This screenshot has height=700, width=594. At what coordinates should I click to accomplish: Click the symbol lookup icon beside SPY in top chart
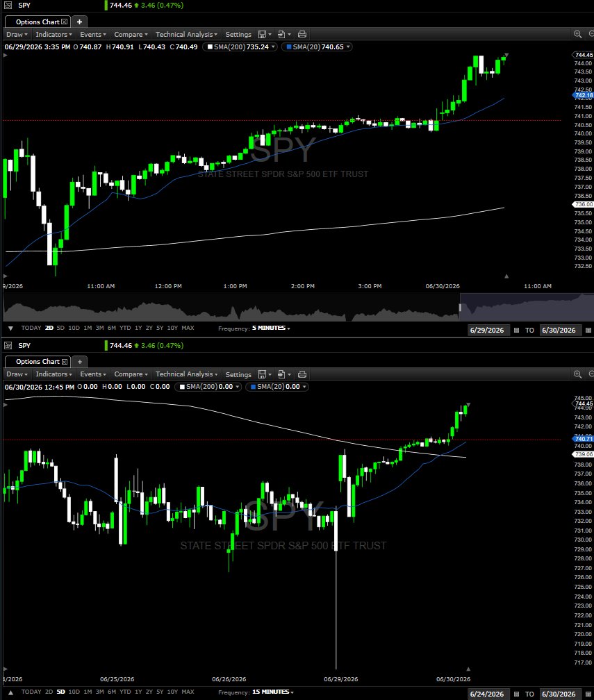click(x=8, y=6)
